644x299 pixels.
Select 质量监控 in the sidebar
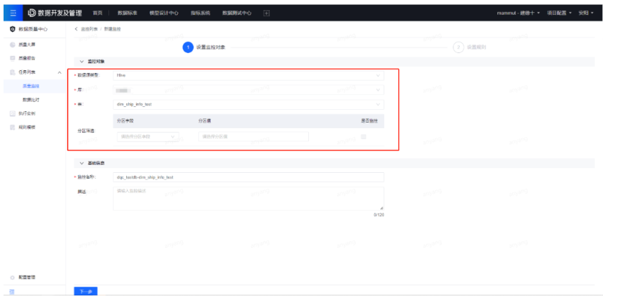click(30, 86)
